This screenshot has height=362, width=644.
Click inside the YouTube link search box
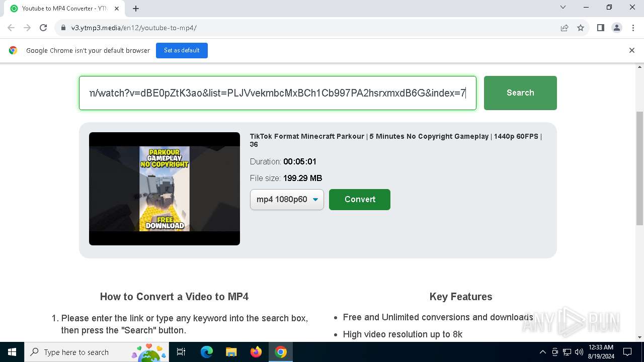[278, 93]
